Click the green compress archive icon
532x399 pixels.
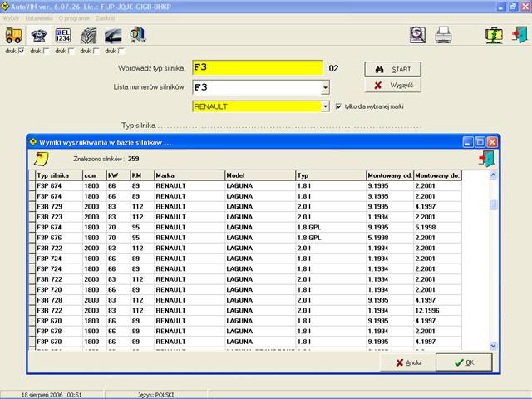[x=494, y=35]
